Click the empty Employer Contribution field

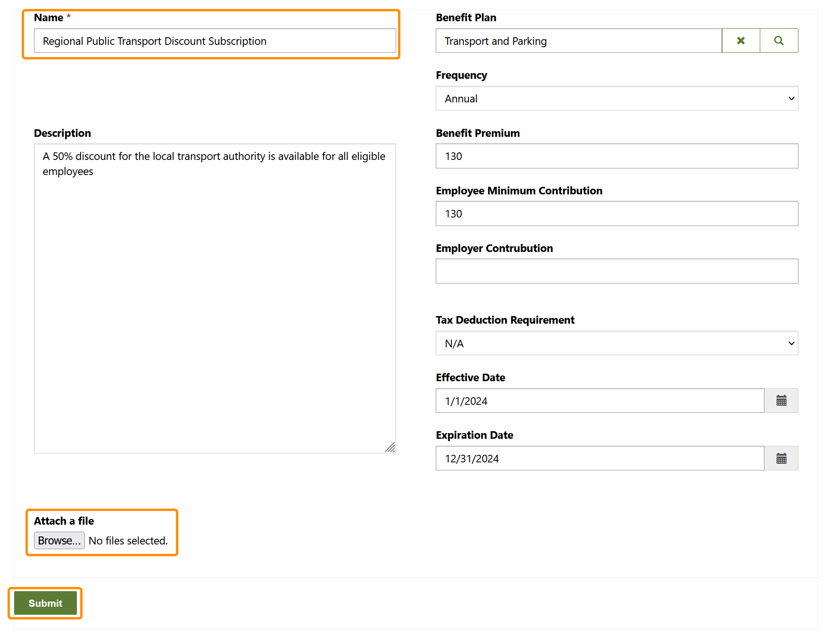pyautogui.click(x=616, y=271)
